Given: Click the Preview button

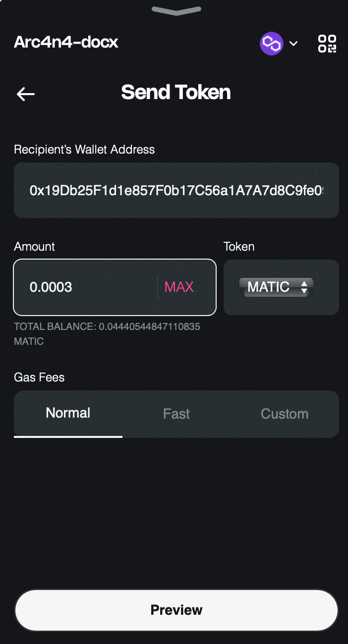Looking at the screenshot, I should (x=176, y=610).
